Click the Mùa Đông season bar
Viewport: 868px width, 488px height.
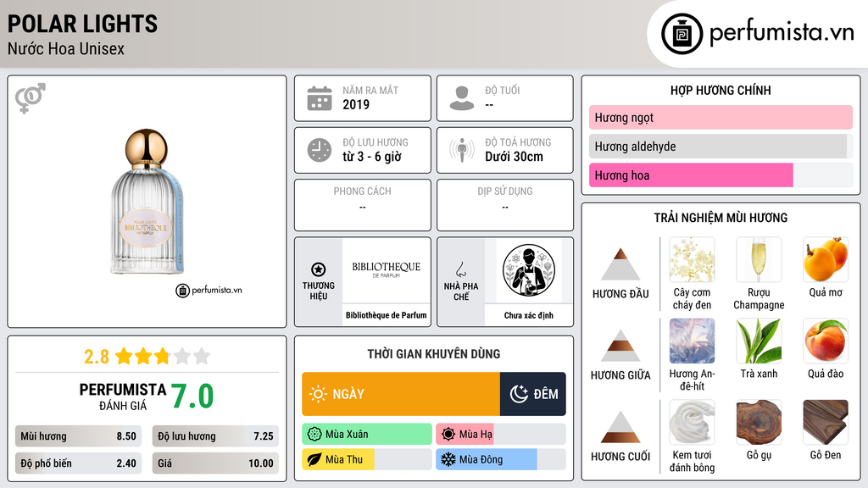click(501, 459)
